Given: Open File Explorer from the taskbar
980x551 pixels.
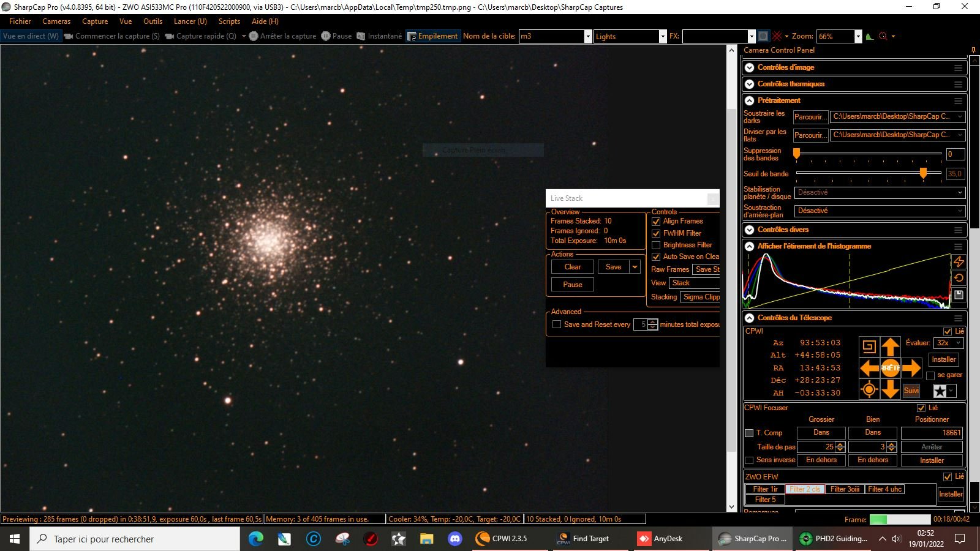Looking at the screenshot, I should 426,539.
